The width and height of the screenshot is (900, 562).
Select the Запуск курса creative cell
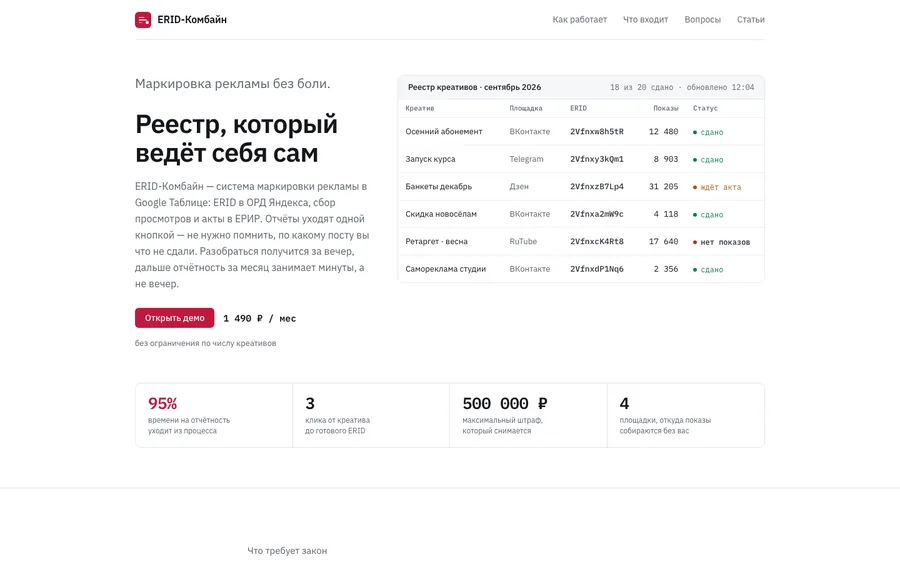point(430,159)
